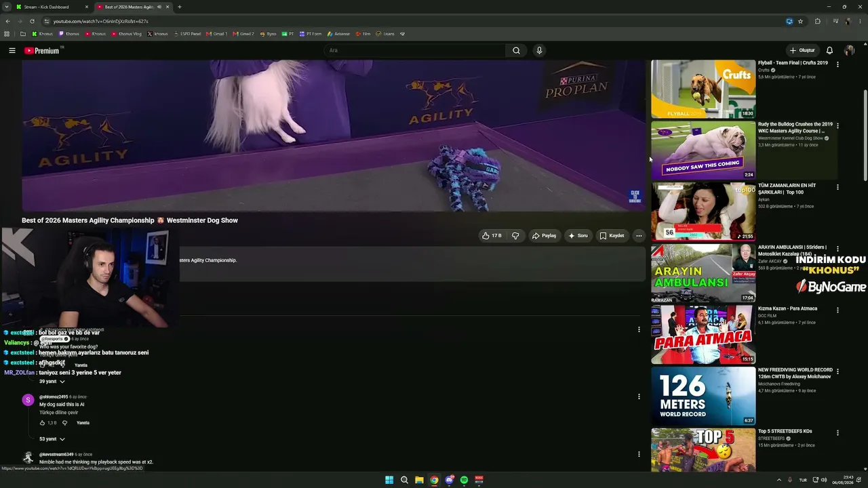Click Oluştur to create content
Image resolution: width=868 pixels, height=488 pixels.
pos(802,50)
